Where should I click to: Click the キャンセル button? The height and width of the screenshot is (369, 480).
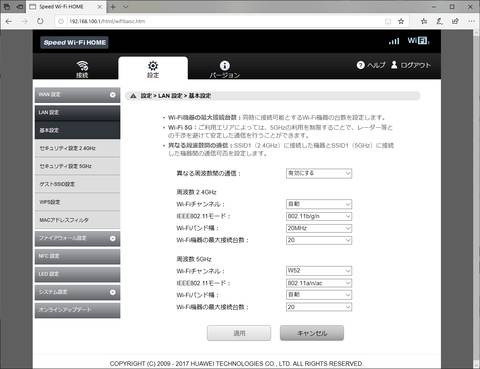click(x=312, y=333)
